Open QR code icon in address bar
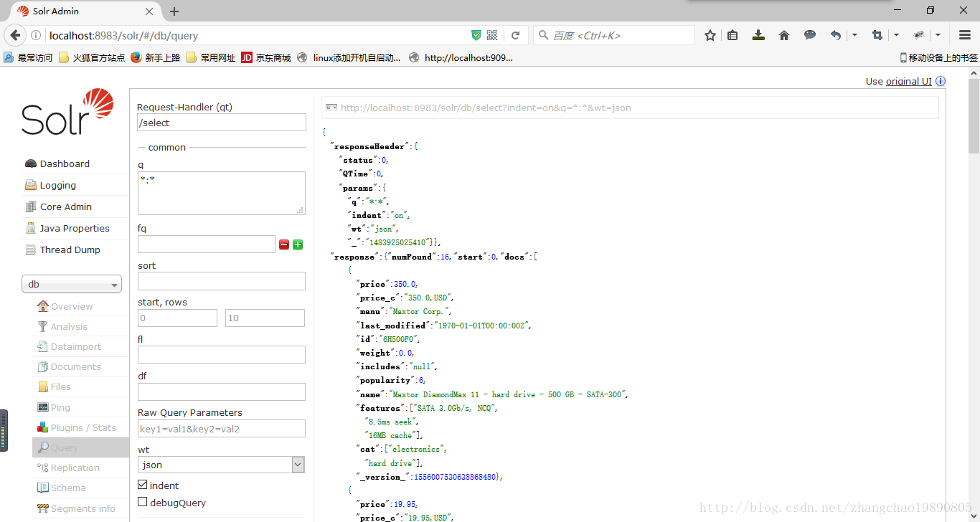Image resolution: width=980 pixels, height=522 pixels. pyautogui.click(x=492, y=35)
